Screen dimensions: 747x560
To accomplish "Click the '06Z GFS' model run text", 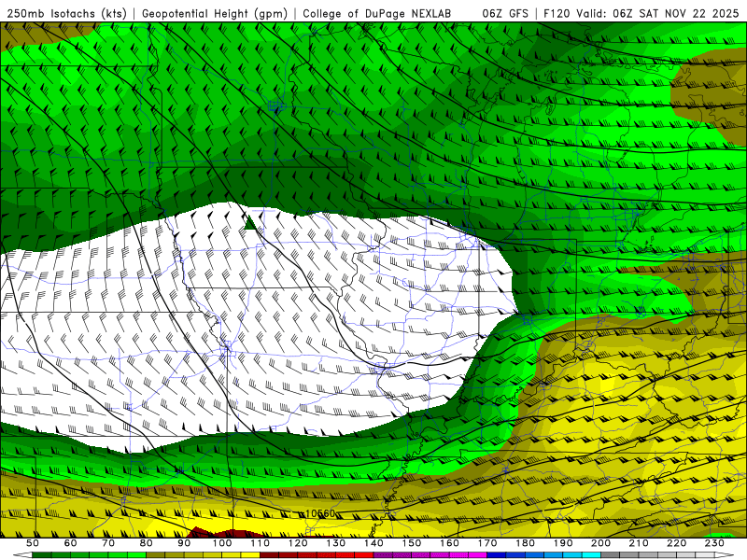I will coord(505,13).
